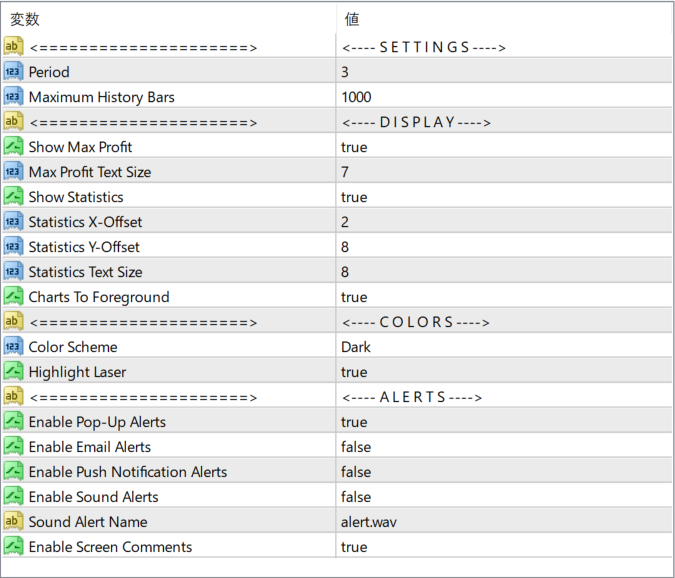Toggle the Enable Pop-Up Alerts true value
The height and width of the screenshot is (578, 675).
pos(354,422)
